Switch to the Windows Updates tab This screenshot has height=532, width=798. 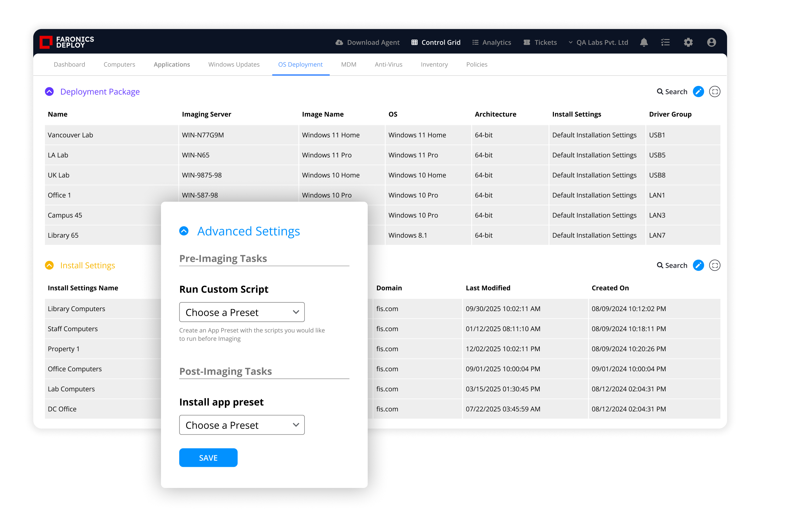tap(234, 65)
